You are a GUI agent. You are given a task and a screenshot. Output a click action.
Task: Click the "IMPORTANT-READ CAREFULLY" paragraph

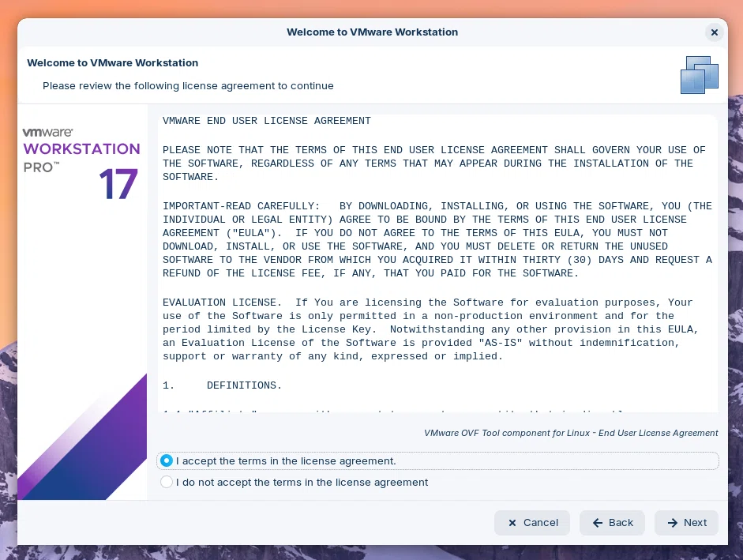pos(437,239)
